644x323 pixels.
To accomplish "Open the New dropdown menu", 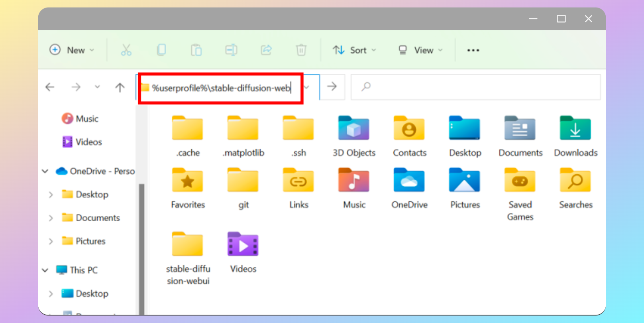I will click(x=72, y=50).
